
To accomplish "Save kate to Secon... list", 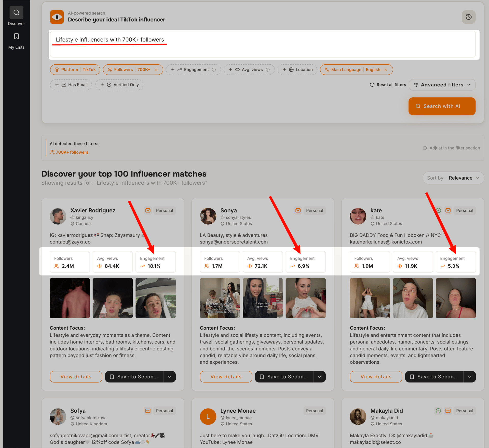I will pos(434,376).
